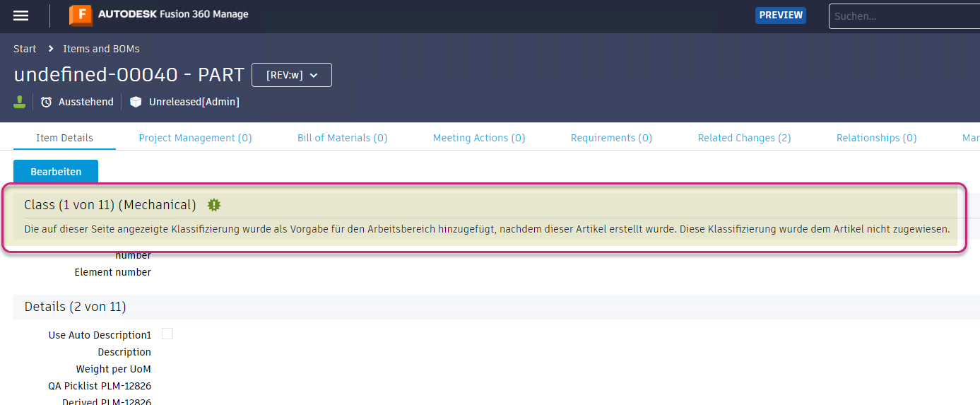This screenshot has height=405, width=980.
Task: Click the Use Auto Description1 label
Action: [x=100, y=335]
